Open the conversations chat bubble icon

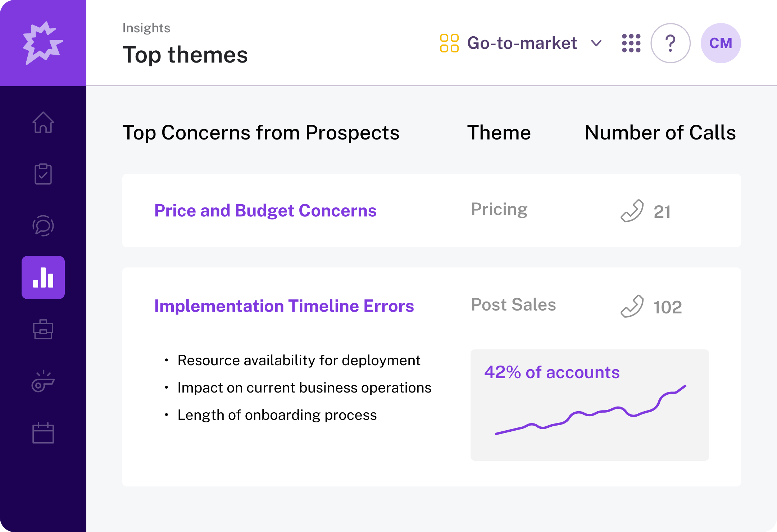point(43,226)
